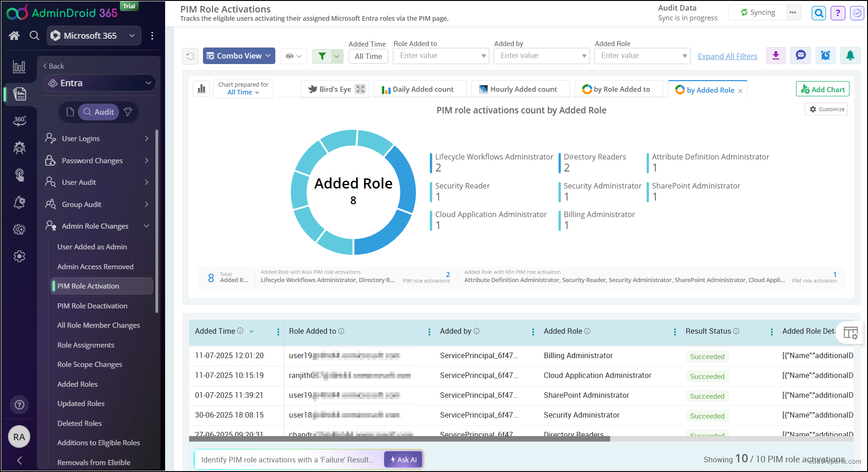The height and width of the screenshot is (472, 868).
Task: Open the table column settings icon
Action: pyautogui.click(x=850, y=332)
